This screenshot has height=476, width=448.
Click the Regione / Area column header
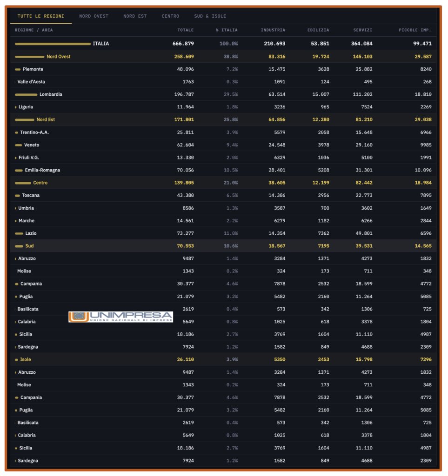(34, 30)
